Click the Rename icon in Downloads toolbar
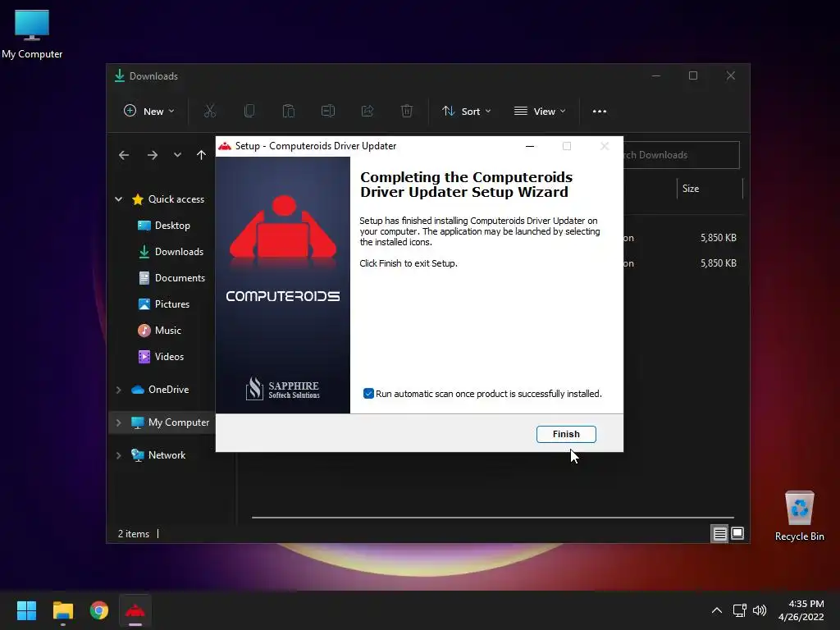The width and height of the screenshot is (840, 630). (328, 111)
